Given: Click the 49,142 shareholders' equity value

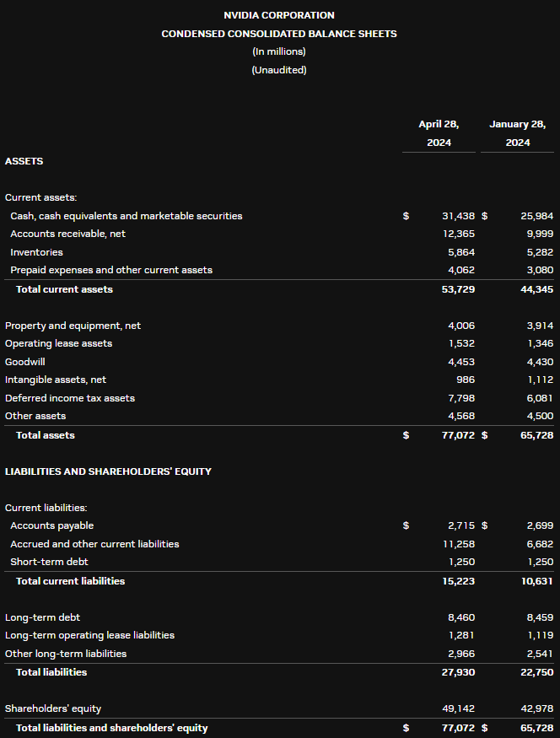Looking at the screenshot, I should 459,708.
